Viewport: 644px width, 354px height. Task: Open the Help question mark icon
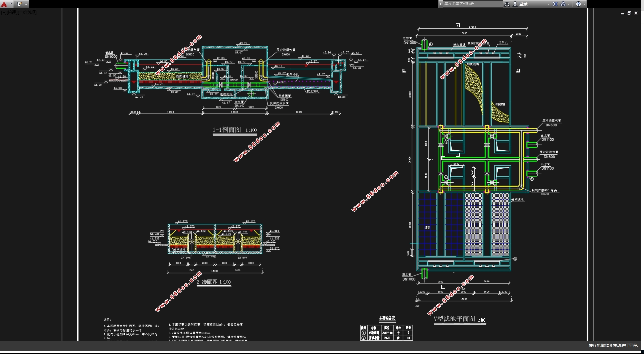coord(579,4)
